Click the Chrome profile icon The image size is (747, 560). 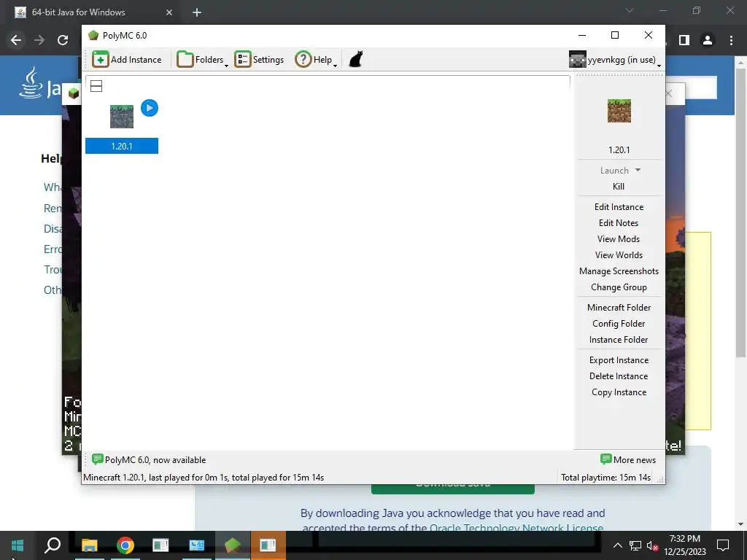pos(708,41)
